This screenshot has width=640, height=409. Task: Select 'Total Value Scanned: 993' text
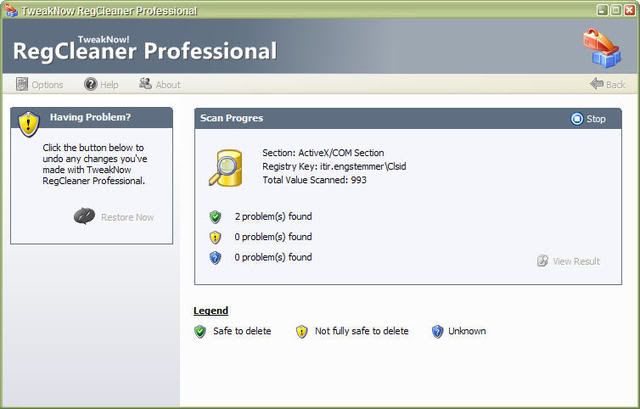tap(314, 180)
